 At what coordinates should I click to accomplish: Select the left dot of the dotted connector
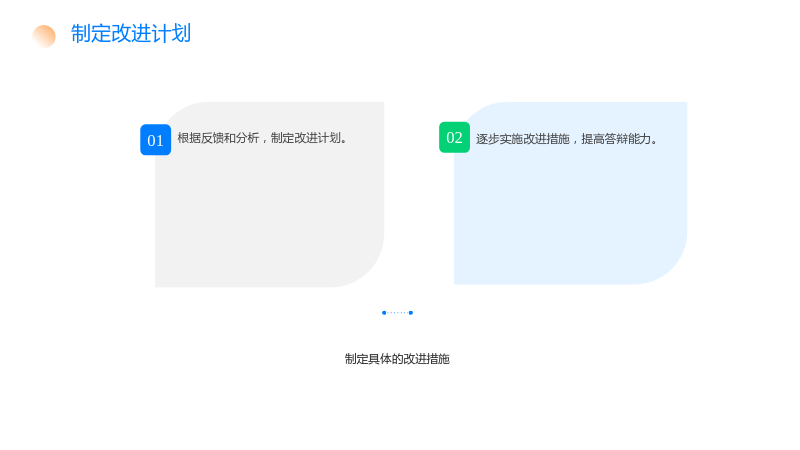point(384,313)
